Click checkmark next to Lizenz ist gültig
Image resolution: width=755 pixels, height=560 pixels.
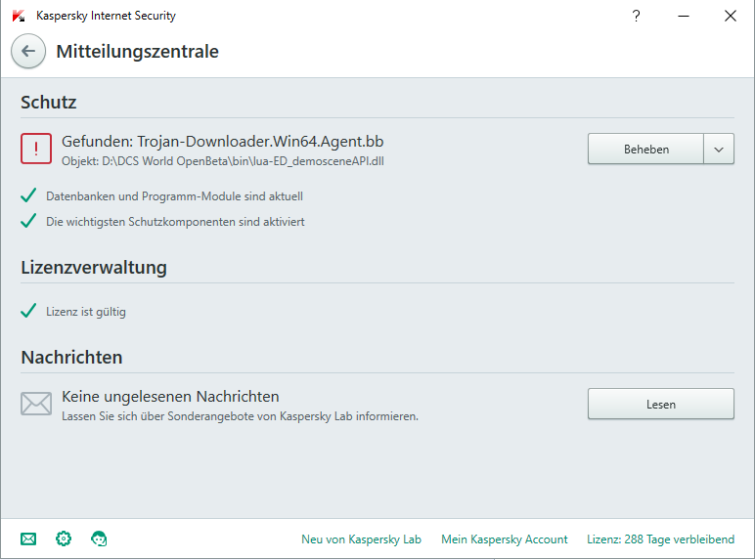(28, 311)
